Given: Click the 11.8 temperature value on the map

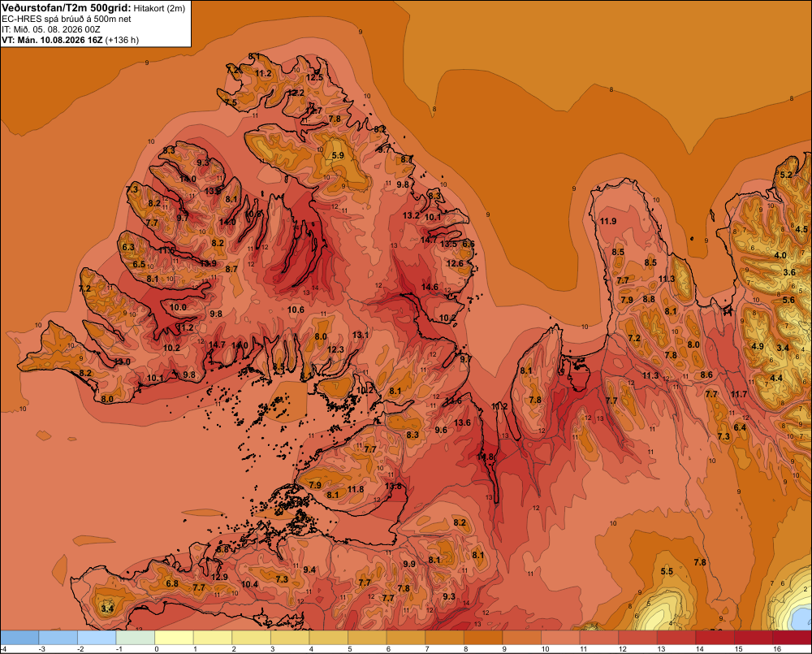Looking at the screenshot, I should [x=356, y=489].
